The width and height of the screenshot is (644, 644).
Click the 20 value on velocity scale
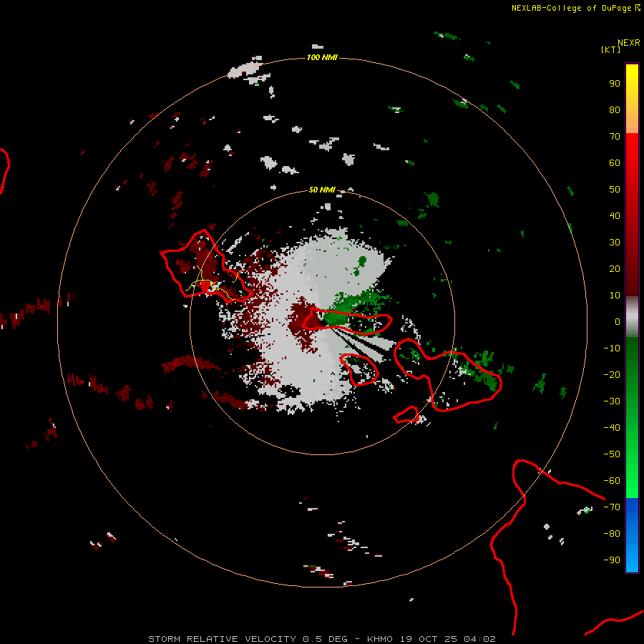(615, 269)
